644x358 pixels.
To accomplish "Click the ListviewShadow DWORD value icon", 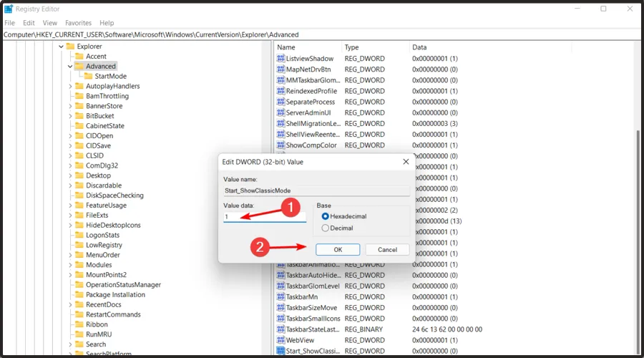I will pos(280,59).
